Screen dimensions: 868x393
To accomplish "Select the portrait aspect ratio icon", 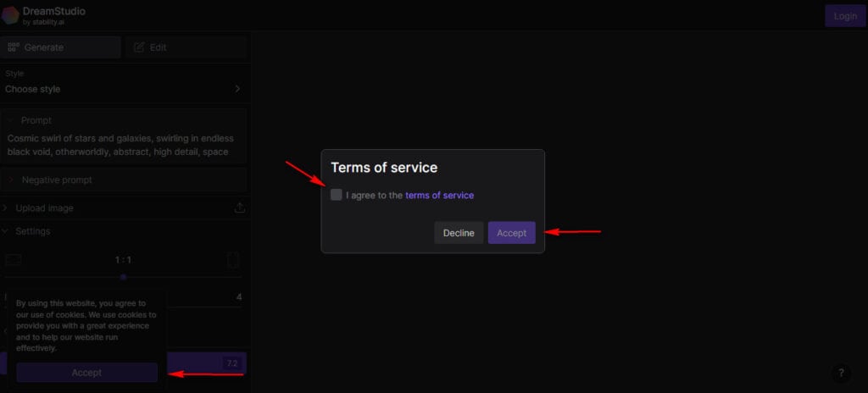I will pos(233,260).
